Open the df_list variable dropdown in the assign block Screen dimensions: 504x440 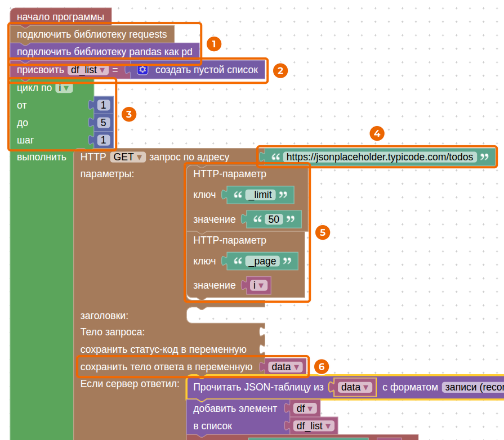pyautogui.click(x=88, y=70)
